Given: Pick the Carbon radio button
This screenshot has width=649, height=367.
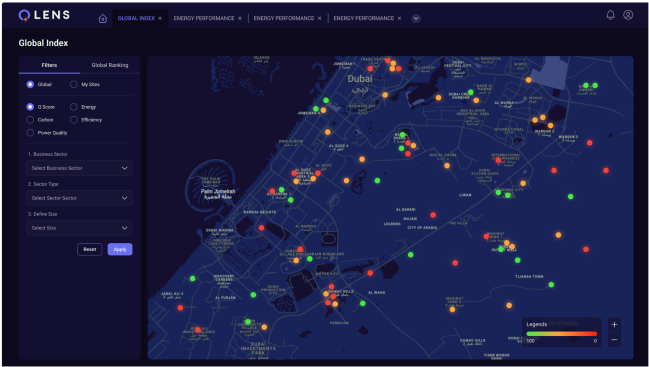Looking at the screenshot, I should point(30,120).
